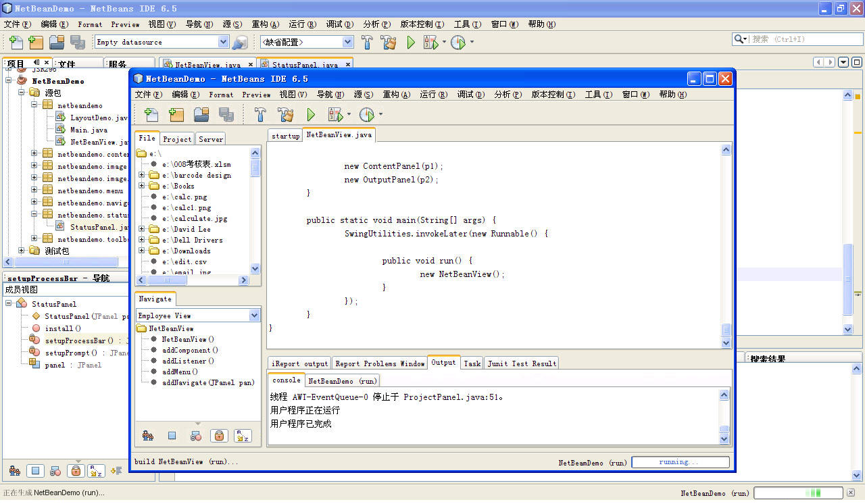Open iReport output tab
865x504 pixels.
[299, 363]
